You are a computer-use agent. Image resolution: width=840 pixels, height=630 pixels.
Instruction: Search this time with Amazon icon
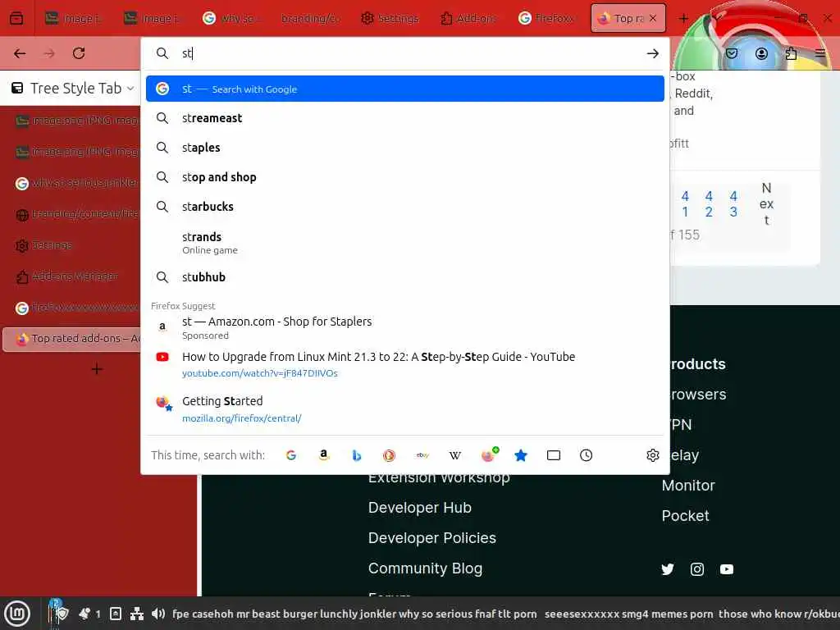tap(323, 455)
